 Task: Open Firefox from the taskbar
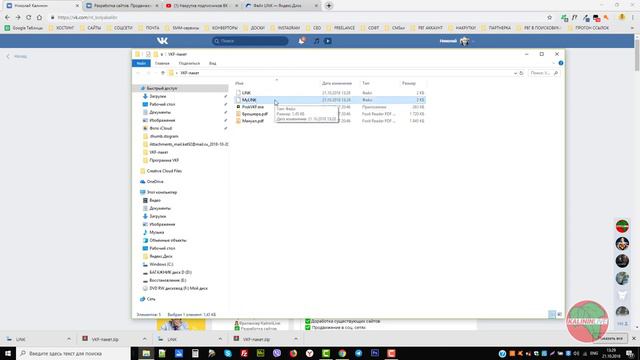tap(293, 353)
